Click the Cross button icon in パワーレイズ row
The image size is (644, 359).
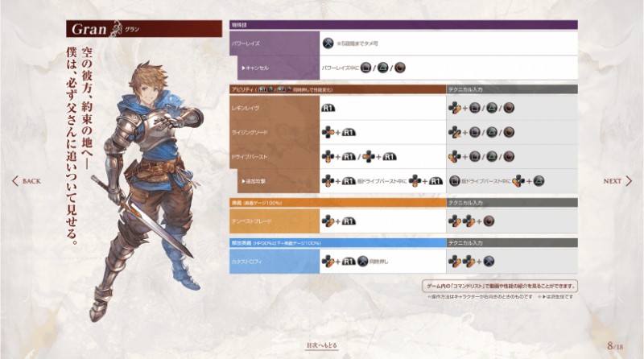(328, 43)
